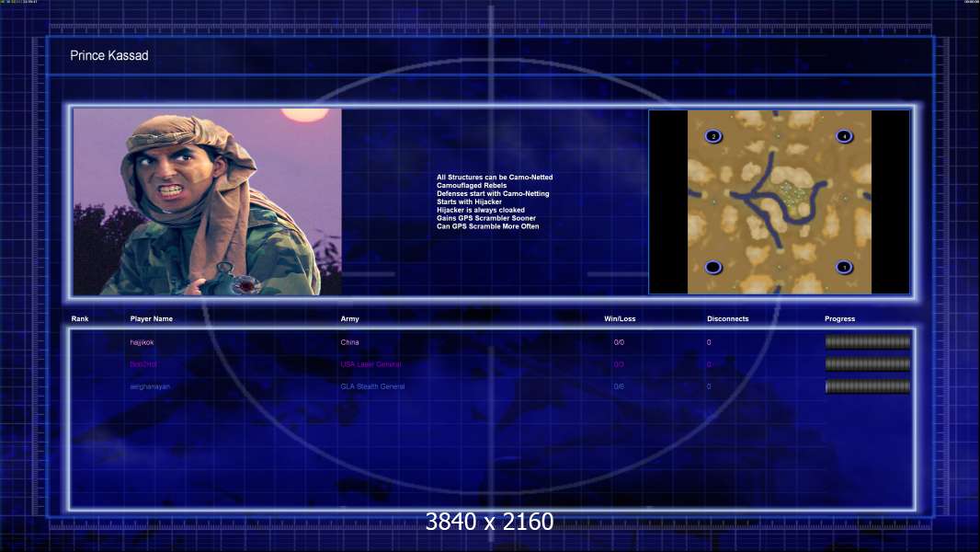Click the GLA Stealth General army cell
This screenshot has width=980, height=552.
[372, 386]
